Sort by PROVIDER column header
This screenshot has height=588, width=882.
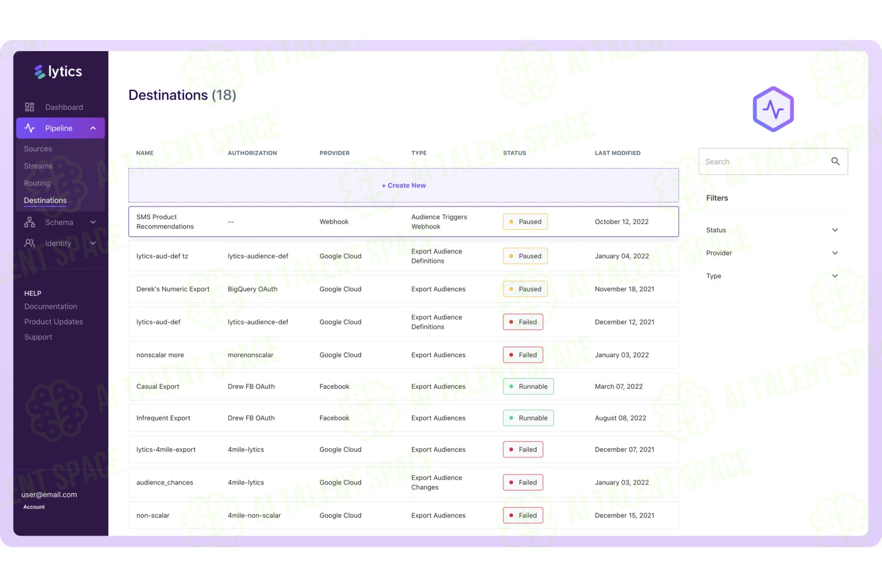(x=335, y=153)
